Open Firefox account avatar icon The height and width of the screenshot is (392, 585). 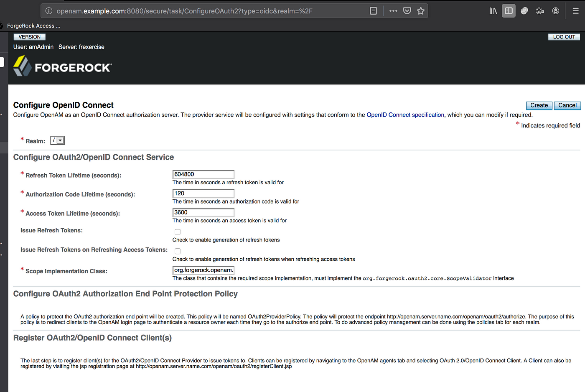tap(556, 11)
